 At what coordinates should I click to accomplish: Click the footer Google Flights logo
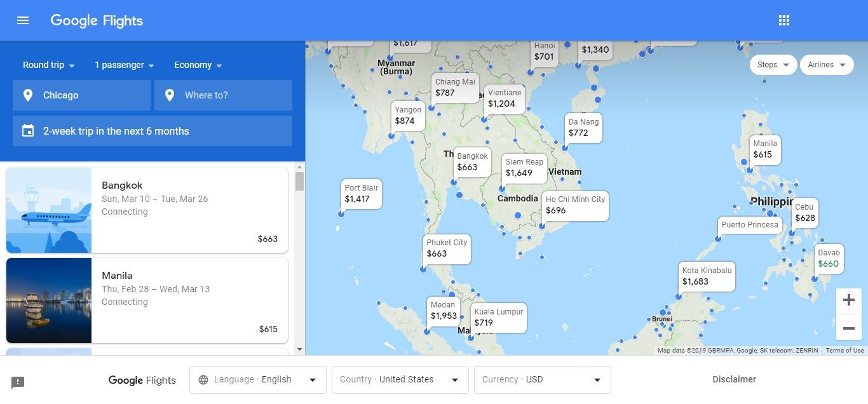pos(142,380)
